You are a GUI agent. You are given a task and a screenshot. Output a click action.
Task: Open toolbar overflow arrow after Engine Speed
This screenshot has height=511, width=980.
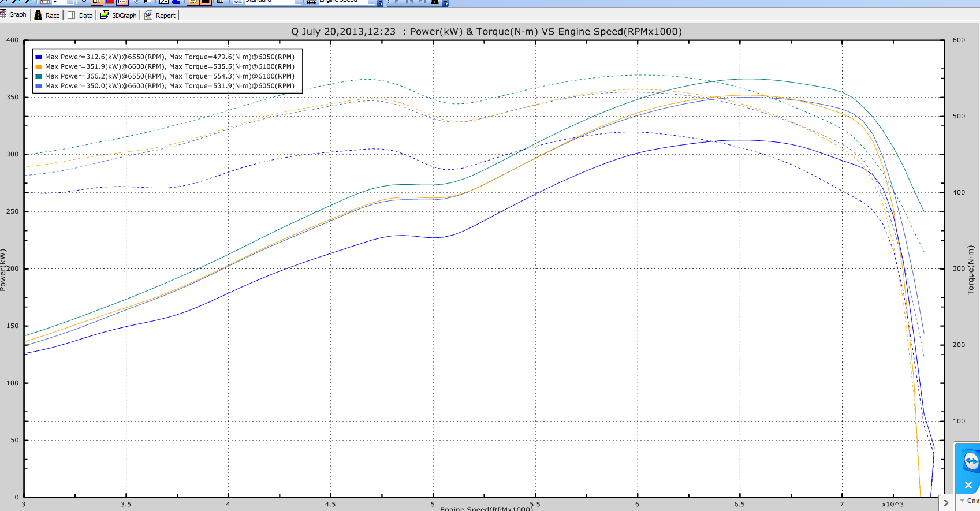coord(381,3)
